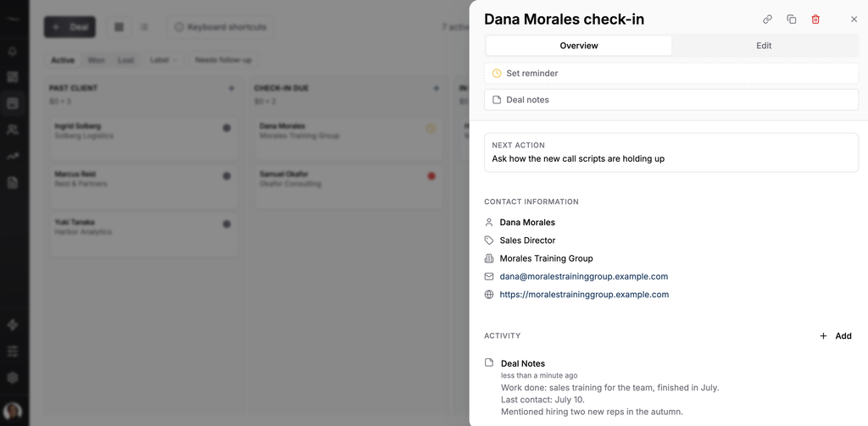Open the analytics trend icon in sidebar

pyautogui.click(x=12, y=157)
